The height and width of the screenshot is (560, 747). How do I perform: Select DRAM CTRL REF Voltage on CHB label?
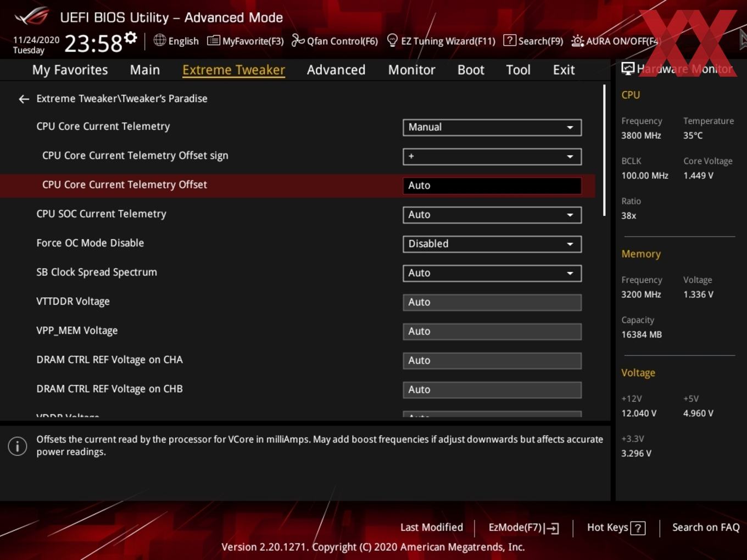[x=109, y=389]
